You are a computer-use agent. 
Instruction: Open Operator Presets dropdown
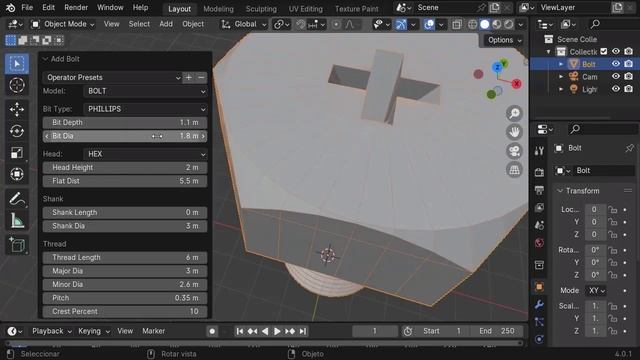[112, 77]
